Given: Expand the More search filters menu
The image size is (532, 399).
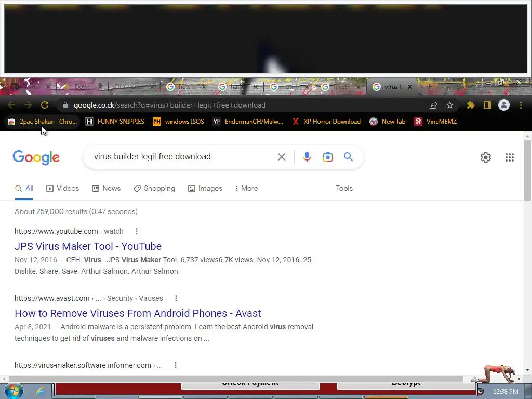Looking at the screenshot, I should 246,188.
